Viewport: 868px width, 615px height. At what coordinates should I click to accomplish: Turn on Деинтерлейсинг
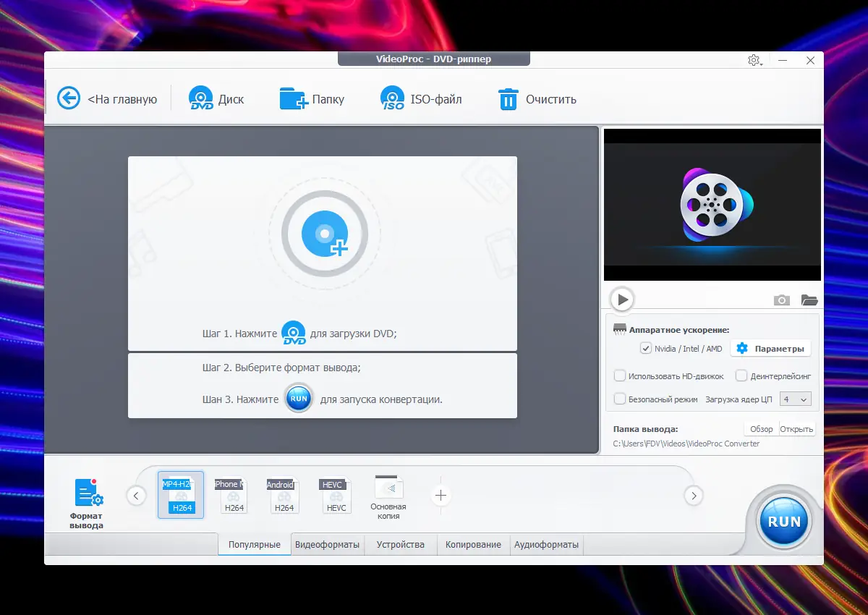(741, 376)
